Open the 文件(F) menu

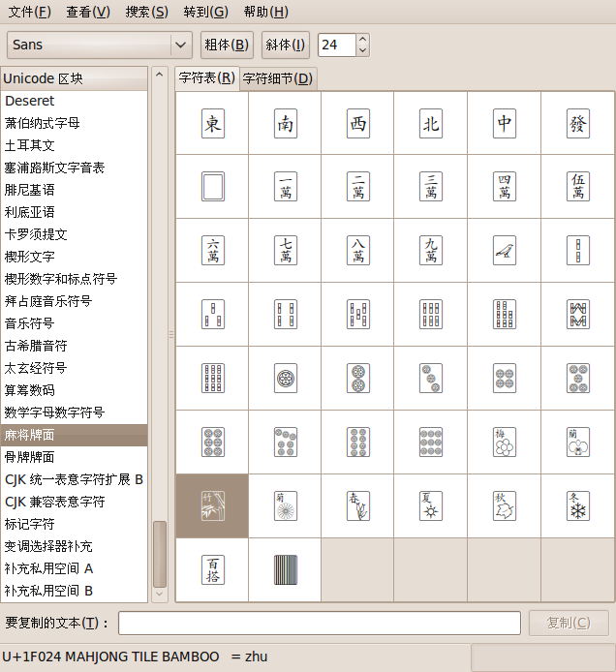(x=30, y=12)
